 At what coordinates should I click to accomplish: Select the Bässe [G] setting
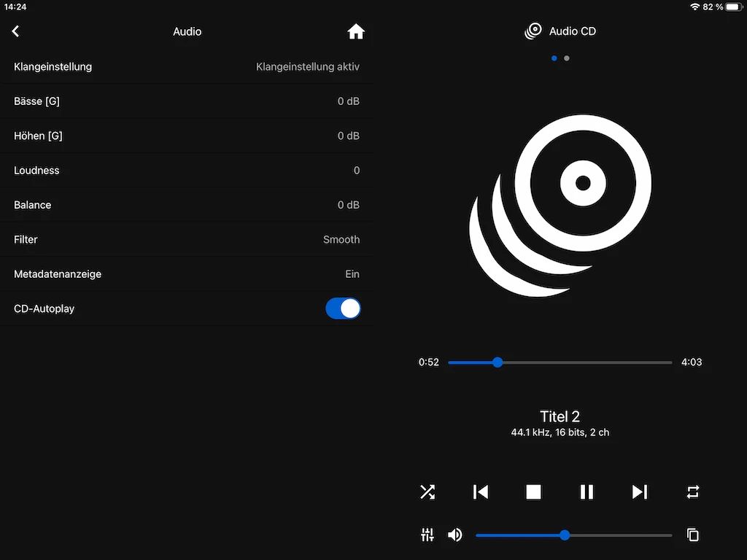coord(187,101)
